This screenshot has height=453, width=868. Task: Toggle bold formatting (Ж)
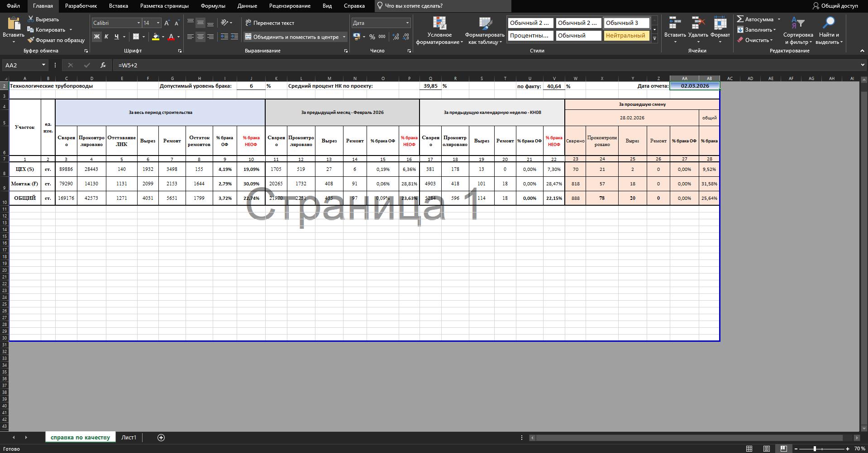pyautogui.click(x=97, y=37)
